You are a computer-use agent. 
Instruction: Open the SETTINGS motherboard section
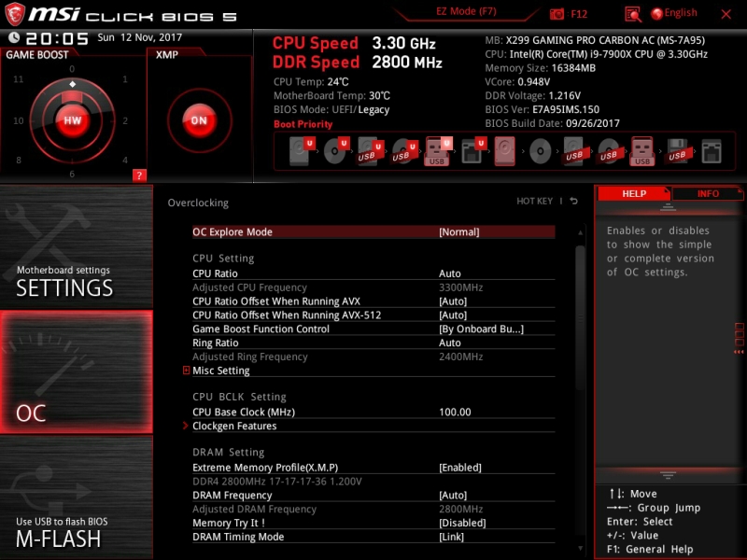click(x=77, y=246)
